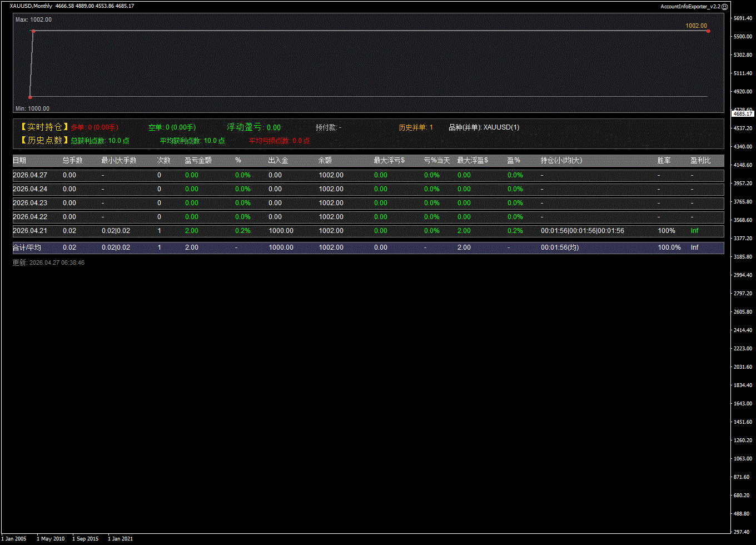Select the 2026.04.27 date row
Viewport: 756px width, 545px height.
pyautogui.click(x=30, y=175)
